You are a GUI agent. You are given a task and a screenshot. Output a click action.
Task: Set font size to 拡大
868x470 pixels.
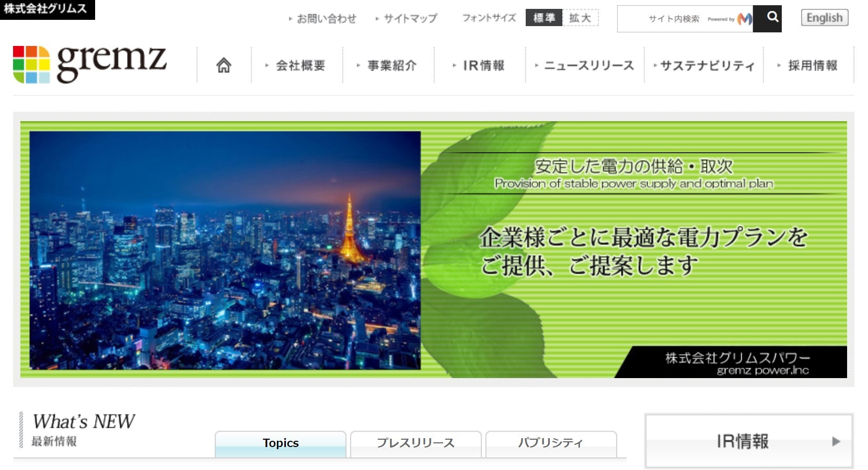tap(581, 18)
